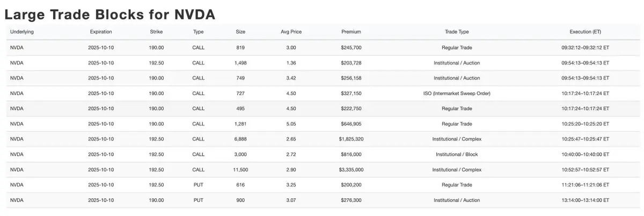Click the $3,335,000 premium cell
The height and width of the screenshot is (216, 644).
351,169
